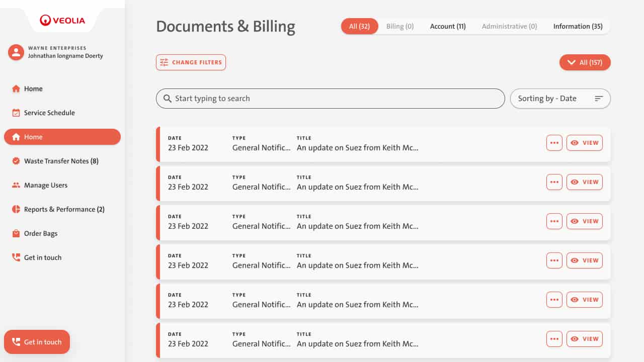The height and width of the screenshot is (362, 644).
Task: Click the sidebar Get in touch phone icon
Action: [16, 257]
